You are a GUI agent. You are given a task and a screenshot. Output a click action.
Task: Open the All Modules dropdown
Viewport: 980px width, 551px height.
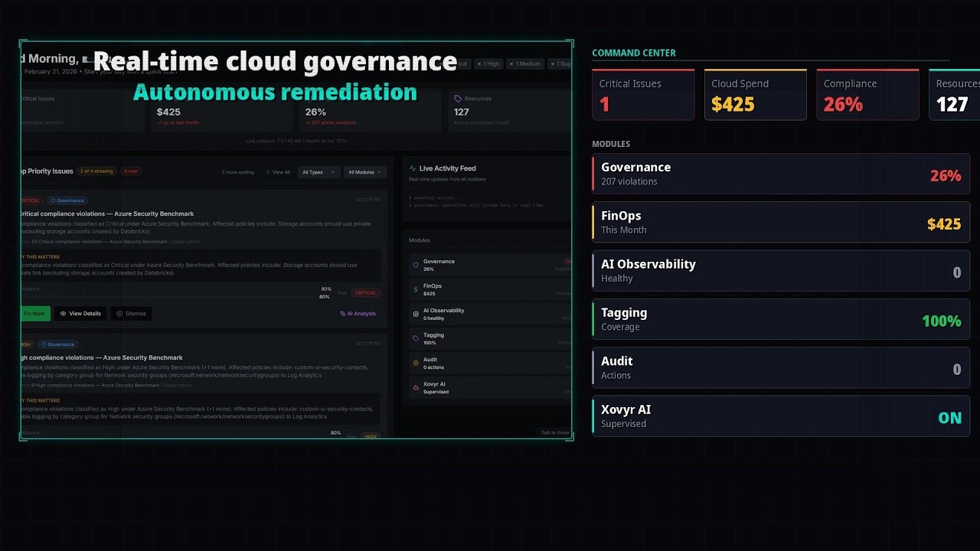pos(364,172)
